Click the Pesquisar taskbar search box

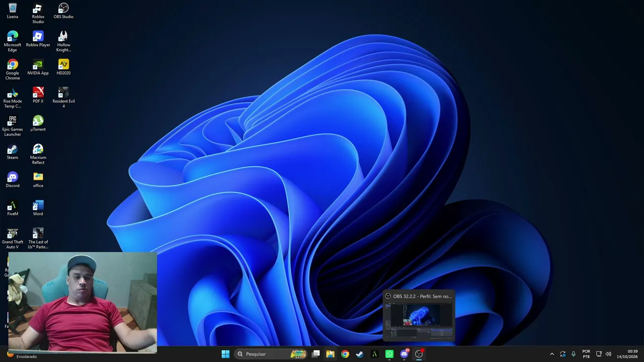[271, 354]
